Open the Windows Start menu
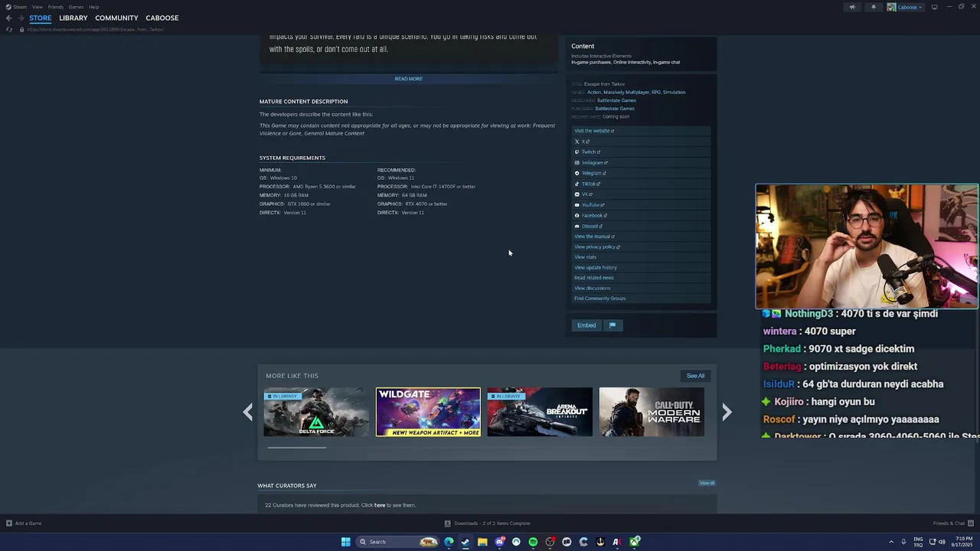 pos(346,542)
